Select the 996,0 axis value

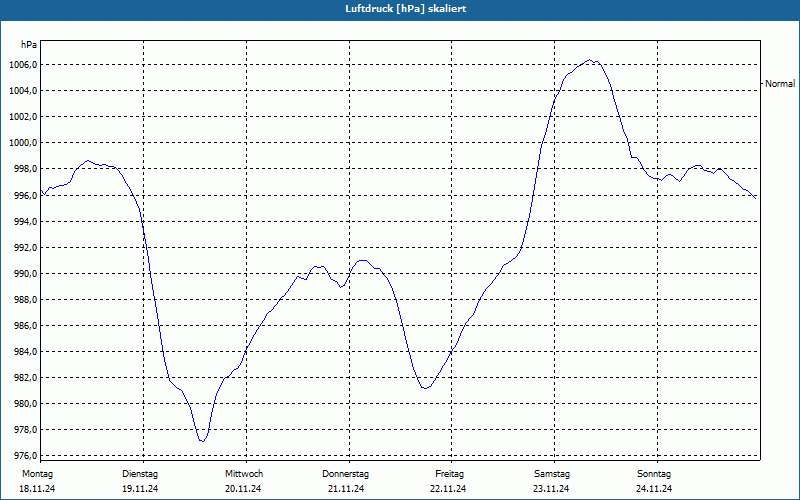point(25,195)
